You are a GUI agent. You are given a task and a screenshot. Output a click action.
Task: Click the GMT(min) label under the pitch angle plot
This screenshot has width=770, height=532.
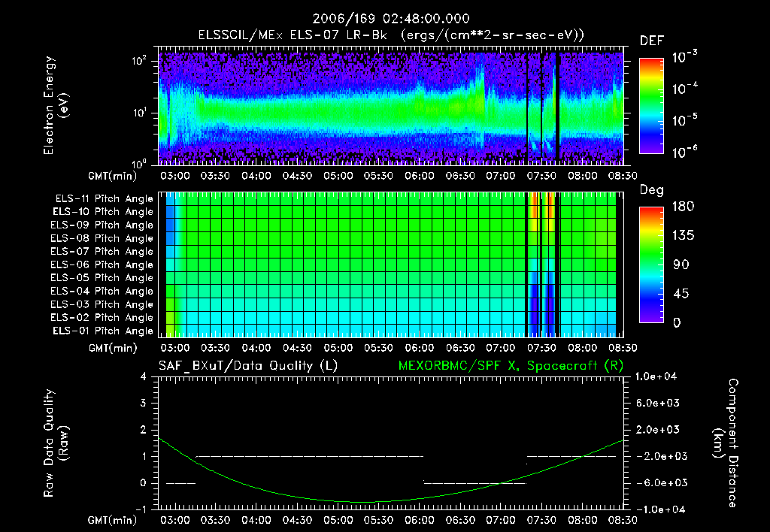tap(113, 349)
